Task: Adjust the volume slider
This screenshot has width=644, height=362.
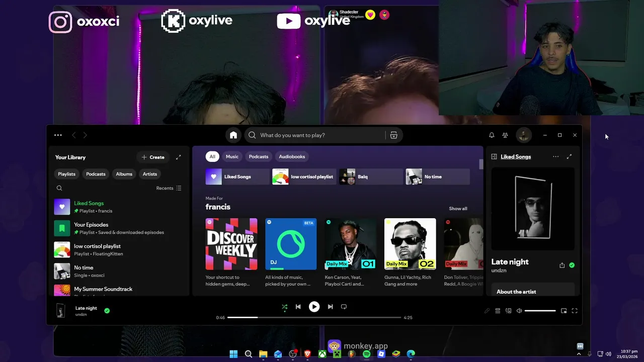Action: (540, 311)
